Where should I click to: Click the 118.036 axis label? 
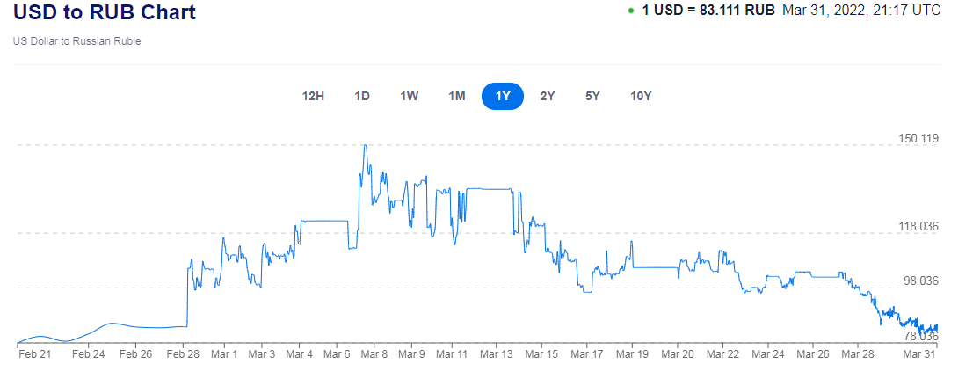tap(917, 226)
